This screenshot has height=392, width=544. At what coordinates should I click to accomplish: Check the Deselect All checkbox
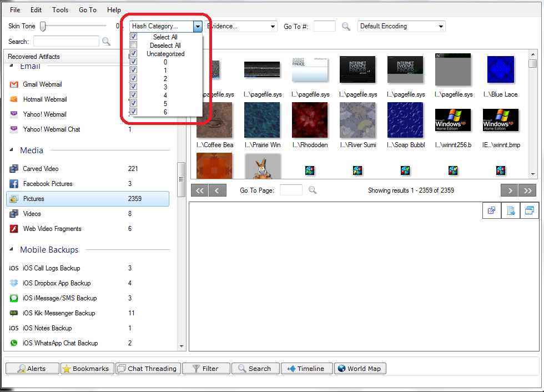[133, 46]
